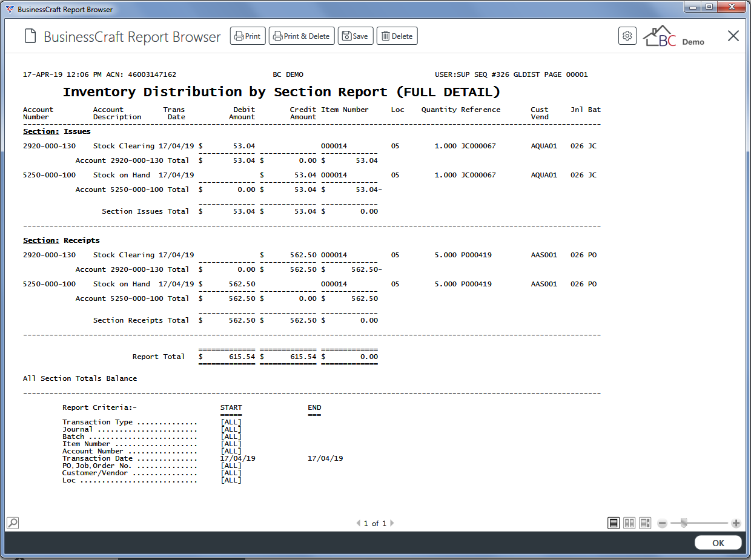Click the "Section Receipts Total" label
This screenshot has width=751, height=560.
141,320
